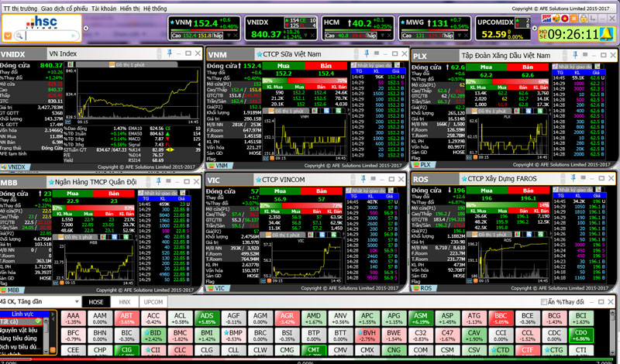
Task: Pin the CTCP Xây Dựng FAROS panel
Action: click(x=573, y=178)
